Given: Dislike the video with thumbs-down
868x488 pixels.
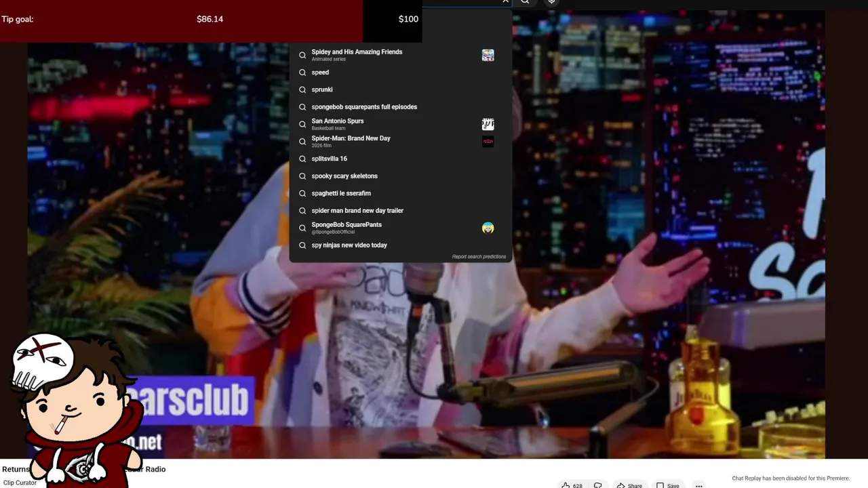Looking at the screenshot, I should coord(597,485).
